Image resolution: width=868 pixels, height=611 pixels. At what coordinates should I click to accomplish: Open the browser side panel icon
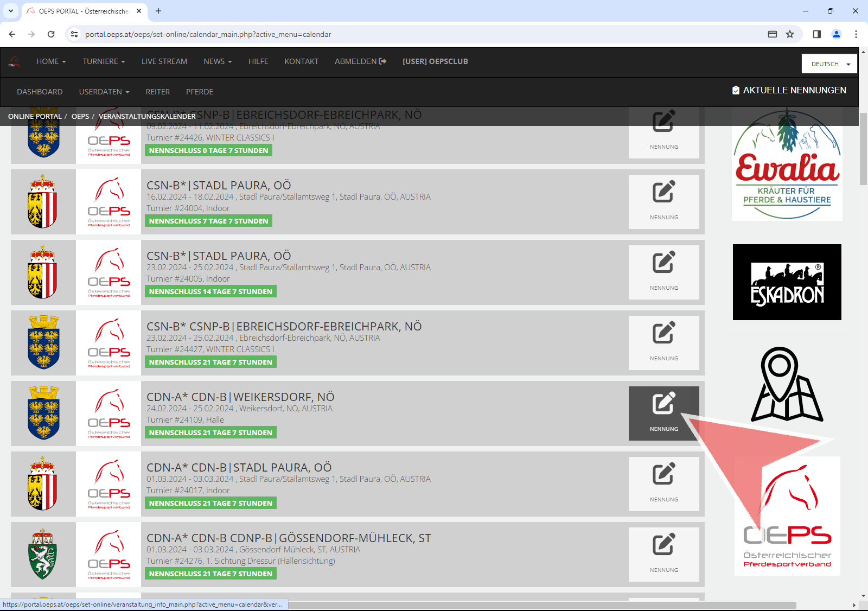[x=816, y=34]
